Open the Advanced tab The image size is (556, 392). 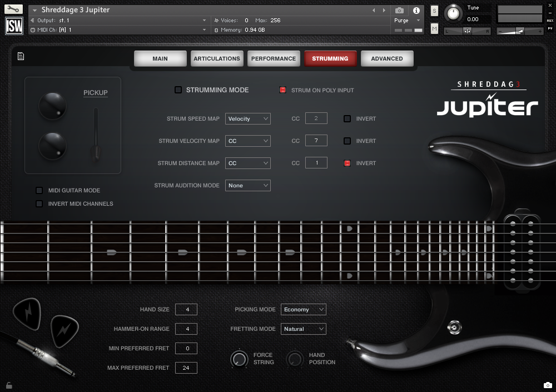(386, 58)
